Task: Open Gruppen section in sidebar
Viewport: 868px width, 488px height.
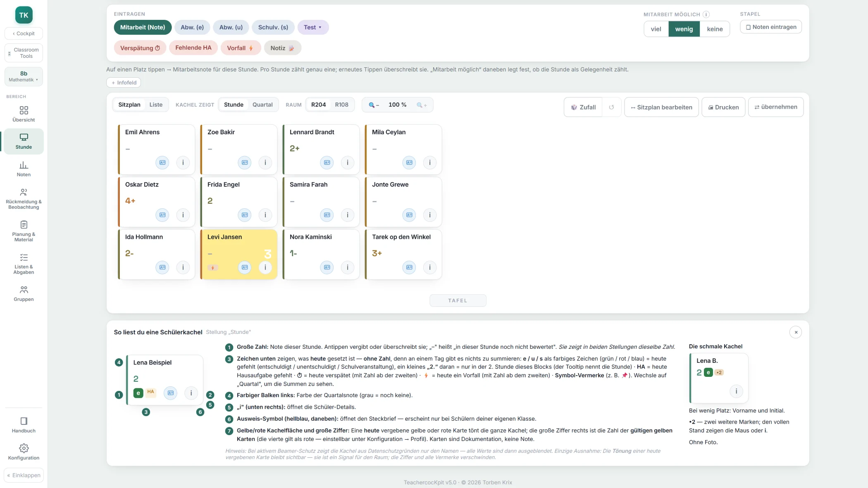Action: coord(24,294)
